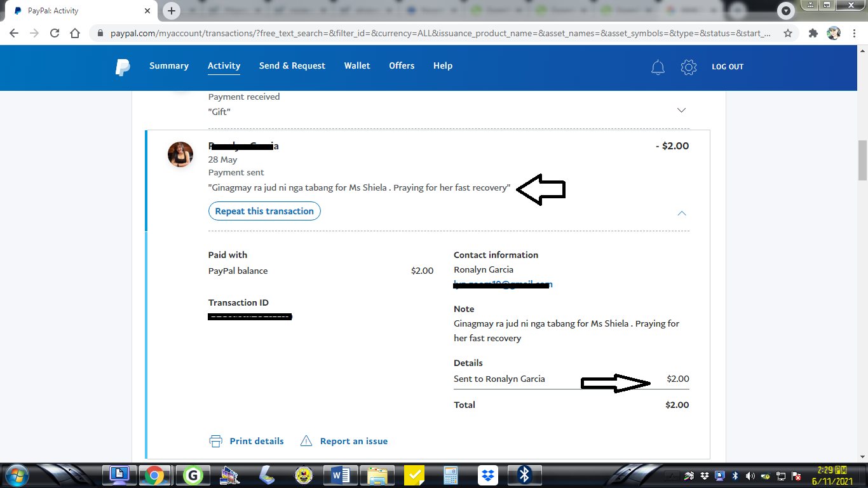
Task: Open Calculator from taskbar
Action: (451, 475)
